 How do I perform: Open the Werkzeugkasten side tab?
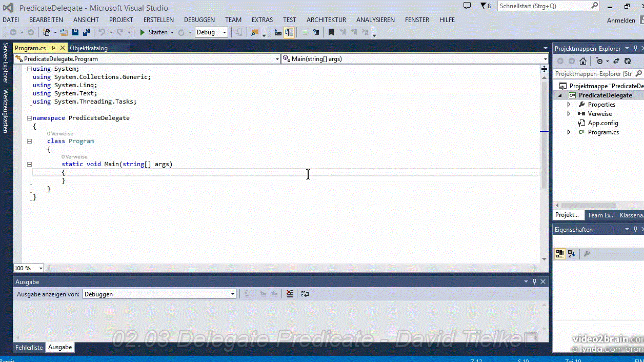click(6, 111)
